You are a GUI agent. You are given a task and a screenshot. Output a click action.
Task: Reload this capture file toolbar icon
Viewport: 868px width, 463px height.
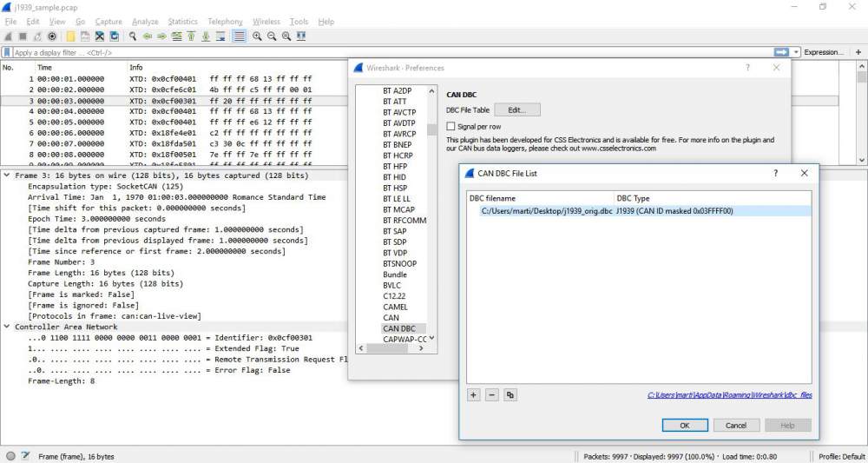tap(114, 36)
